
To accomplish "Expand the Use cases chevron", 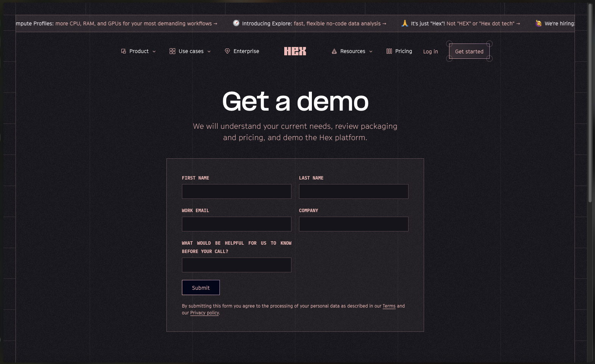I will [x=209, y=52].
